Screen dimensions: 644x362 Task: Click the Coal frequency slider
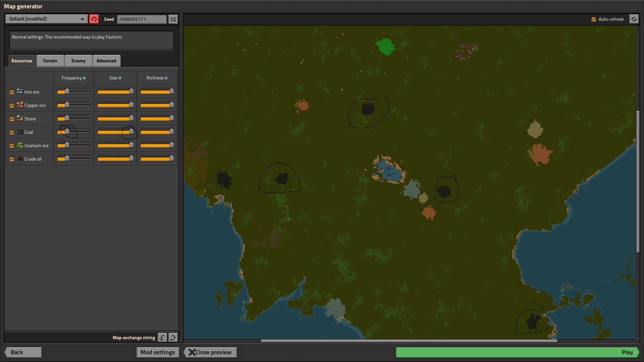74,131
